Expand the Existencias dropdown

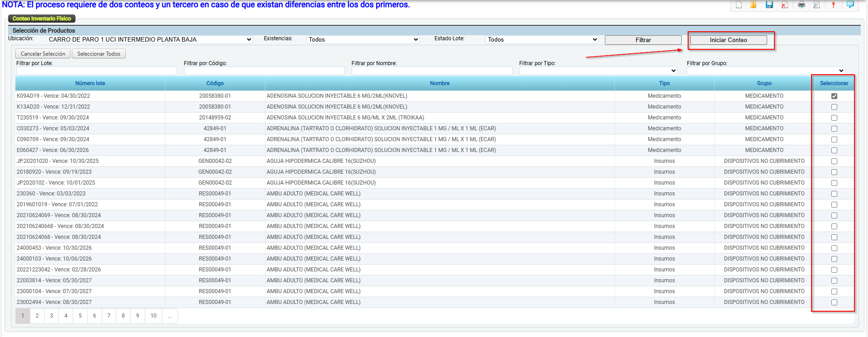click(363, 40)
